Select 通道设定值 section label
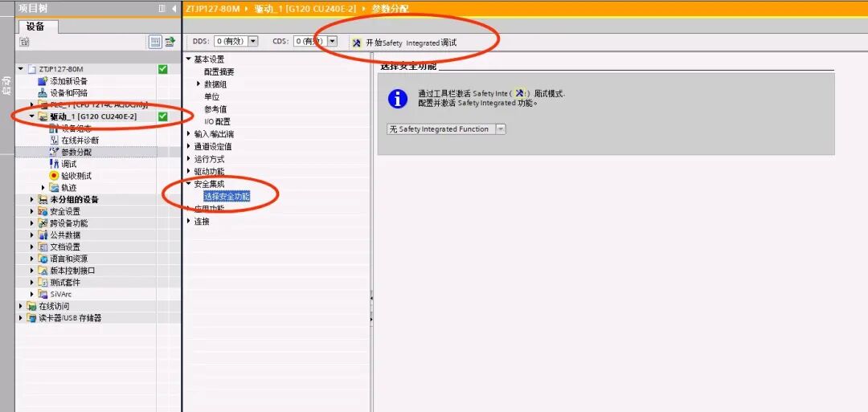Screen dimensions: 868x412 [213, 146]
